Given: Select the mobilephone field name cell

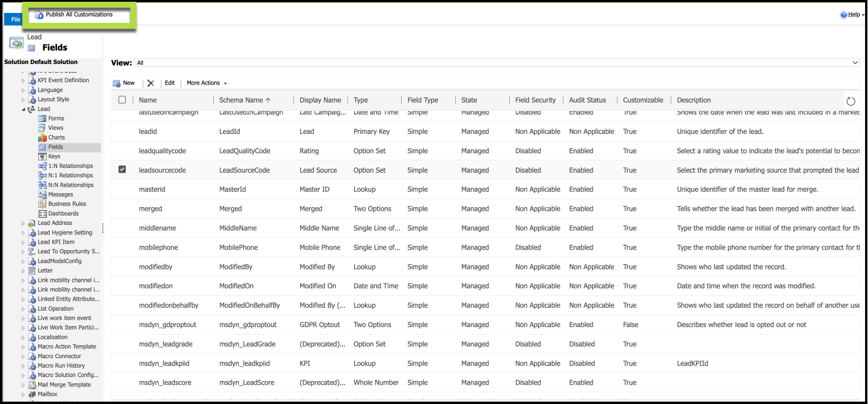Looking at the screenshot, I should coord(159,248).
